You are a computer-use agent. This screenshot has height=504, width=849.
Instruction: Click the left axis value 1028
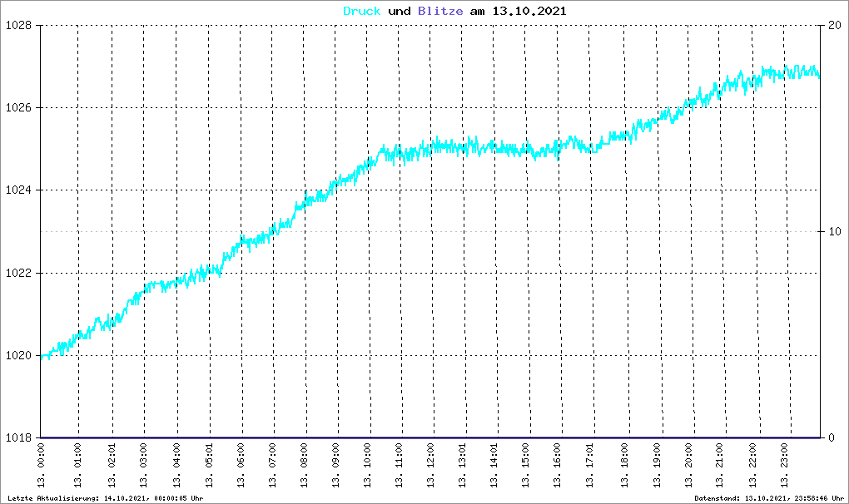pyautogui.click(x=18, y=26)
